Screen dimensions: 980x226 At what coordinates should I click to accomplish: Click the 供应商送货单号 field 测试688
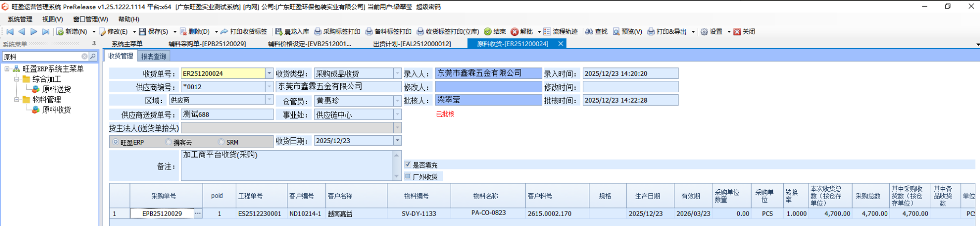point(227,114)
